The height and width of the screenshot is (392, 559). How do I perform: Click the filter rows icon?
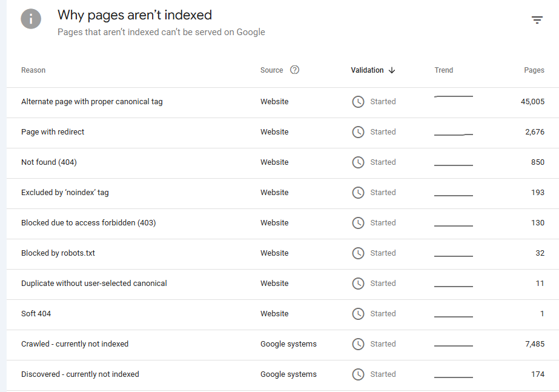(537, 20)
